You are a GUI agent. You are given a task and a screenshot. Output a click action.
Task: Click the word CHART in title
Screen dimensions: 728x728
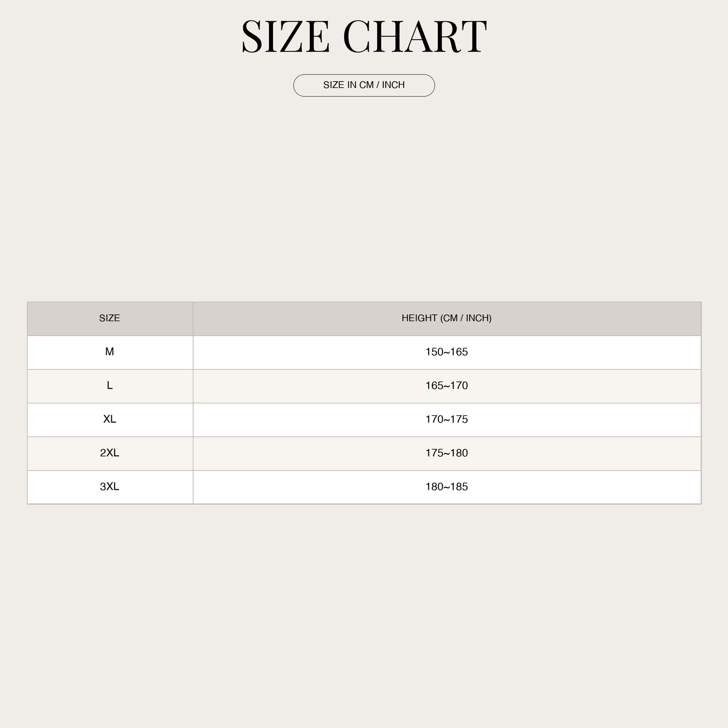[415, 36]
